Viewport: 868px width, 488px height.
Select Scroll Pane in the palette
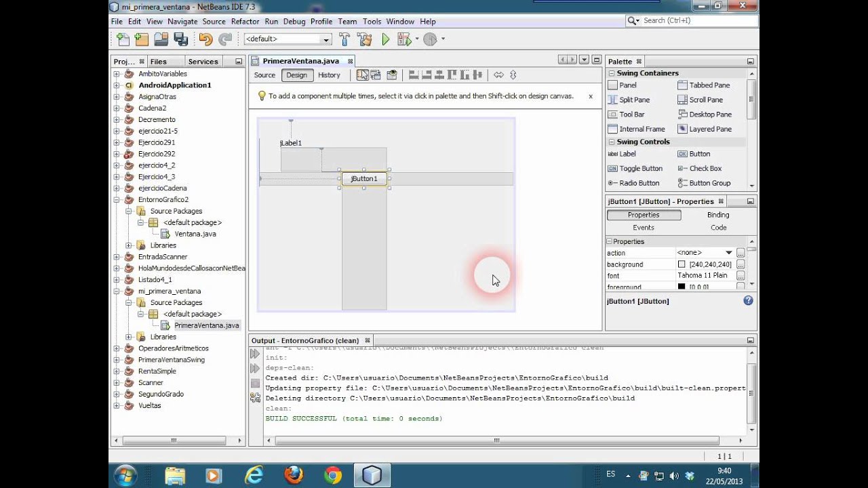(701, 100)
